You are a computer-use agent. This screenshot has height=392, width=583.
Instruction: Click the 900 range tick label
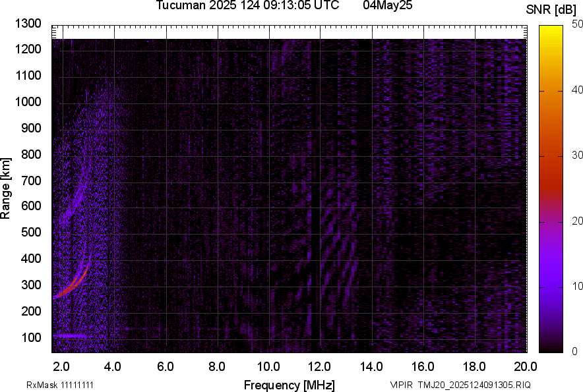pyautogui.click(x=31, y=128)
